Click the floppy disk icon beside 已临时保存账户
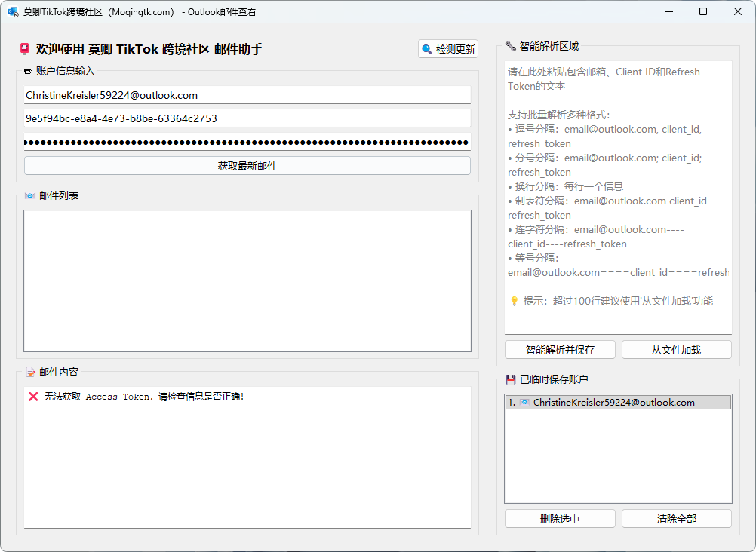The image size is (756, 552). coord(511,379)
